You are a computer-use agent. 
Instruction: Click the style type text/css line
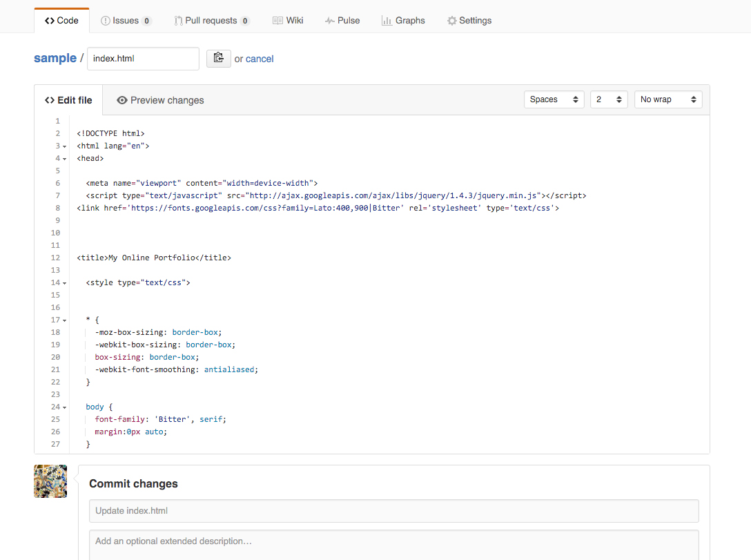[x=138, y=282]
